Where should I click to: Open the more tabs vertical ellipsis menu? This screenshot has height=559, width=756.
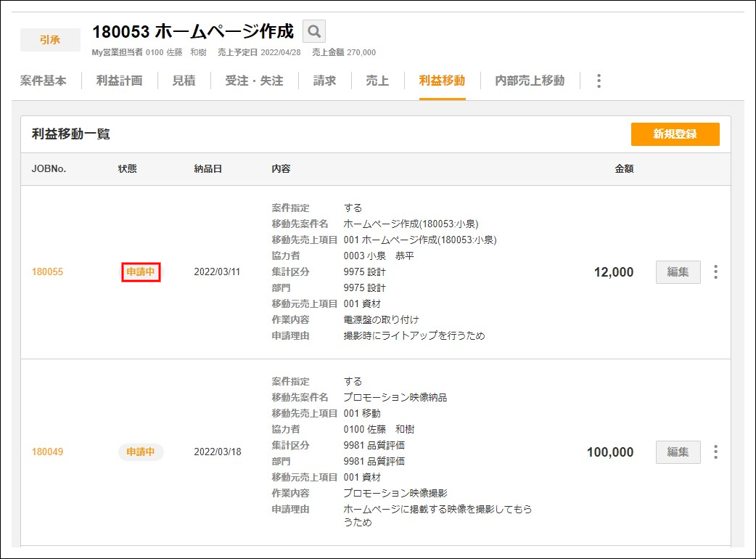(x=599, y=81)
